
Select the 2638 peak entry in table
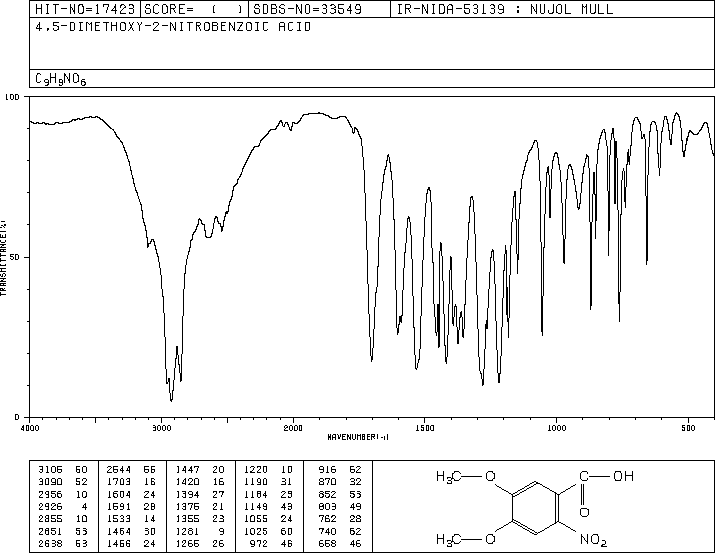tap(63, 543)
